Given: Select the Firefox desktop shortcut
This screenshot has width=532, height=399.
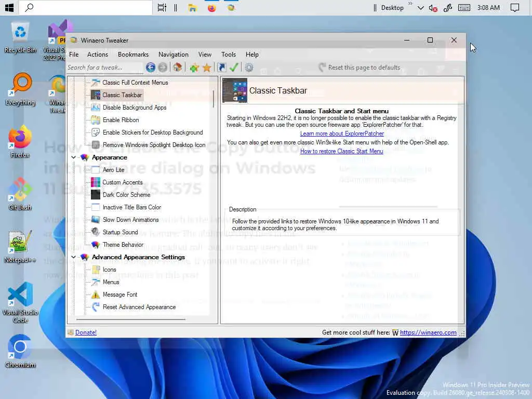Looking at the screenshot, I should click(20, 142).
